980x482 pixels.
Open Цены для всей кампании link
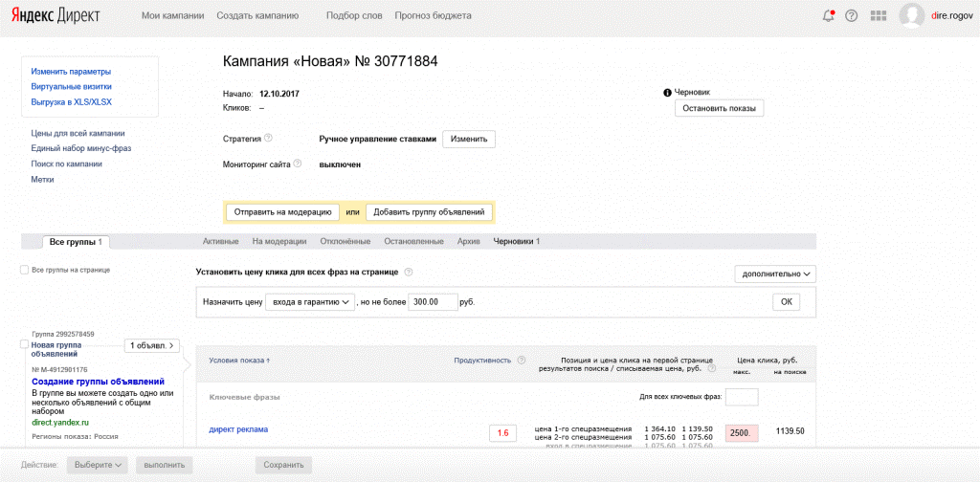pyautogui.click(x=78, y=133)
